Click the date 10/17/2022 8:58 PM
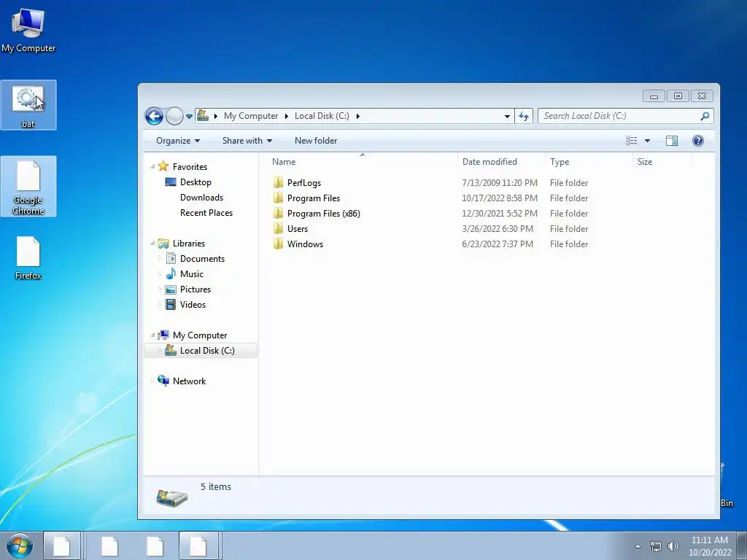 click(x=499, y=198)
